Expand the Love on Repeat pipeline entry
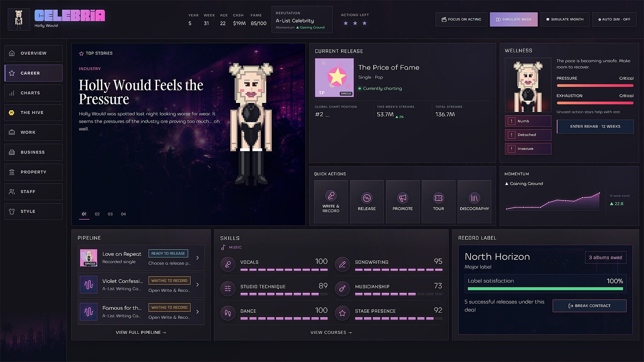Screen dimensions: 644x362 (x=141, y=258)
